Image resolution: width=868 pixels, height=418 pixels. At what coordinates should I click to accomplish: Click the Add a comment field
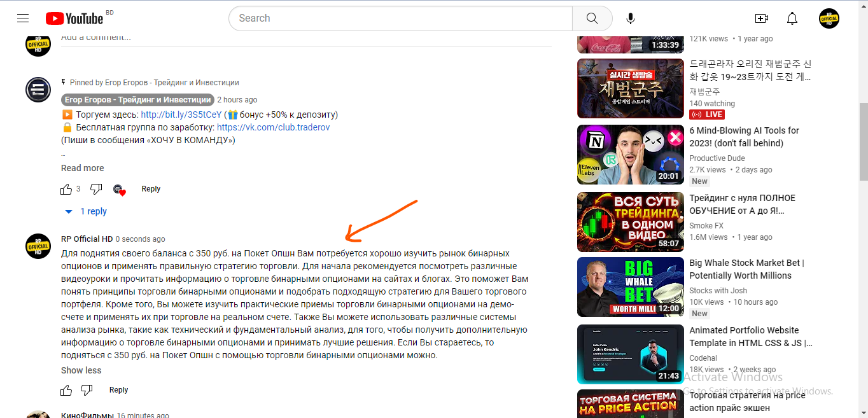[x=306, y=39]
